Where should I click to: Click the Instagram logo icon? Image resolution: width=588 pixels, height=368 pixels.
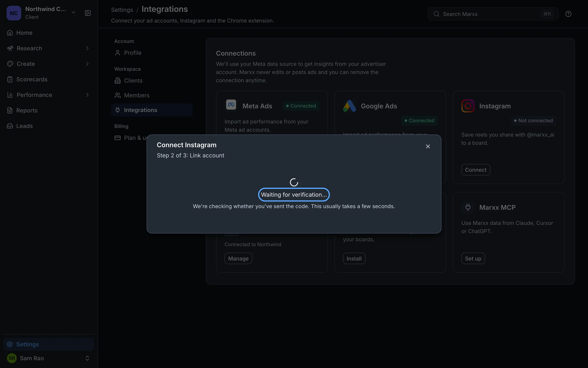click(x=468, y=106)
